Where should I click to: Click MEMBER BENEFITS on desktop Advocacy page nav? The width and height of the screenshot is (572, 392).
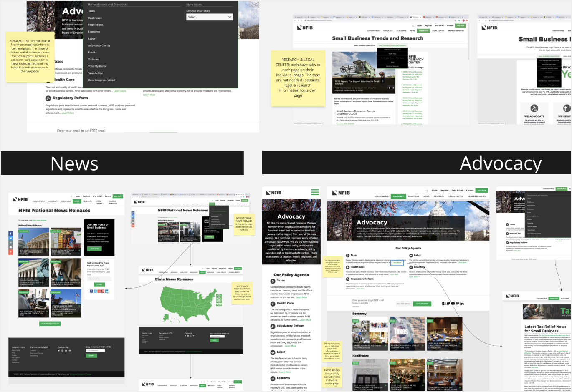pyautogui.click(x=476, y=196)
